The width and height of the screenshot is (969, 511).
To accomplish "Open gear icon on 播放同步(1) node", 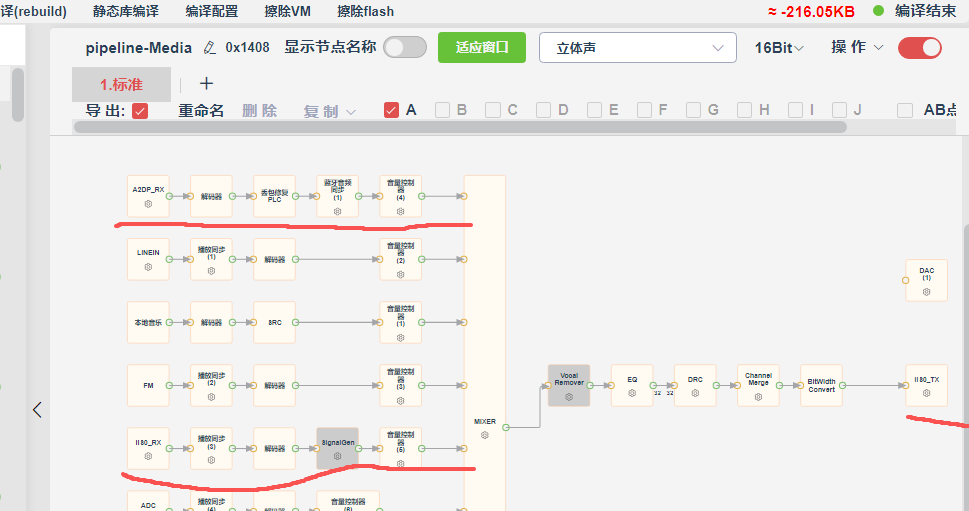I will 211,271.
